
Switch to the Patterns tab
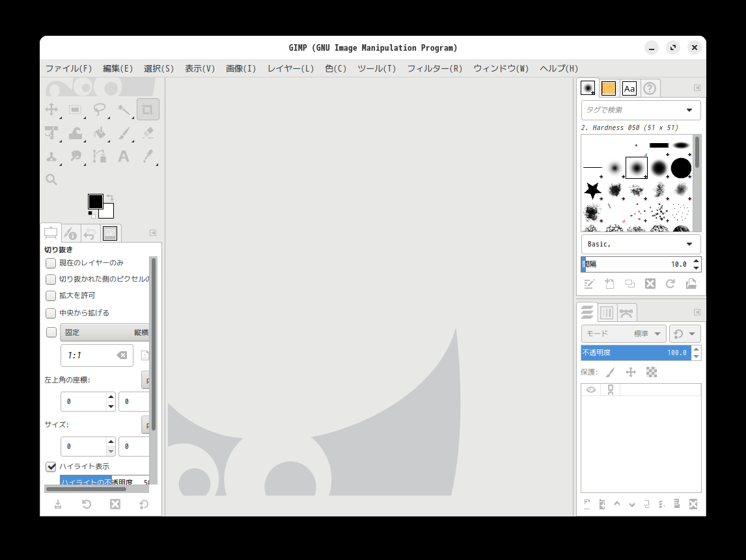point(609,88)
